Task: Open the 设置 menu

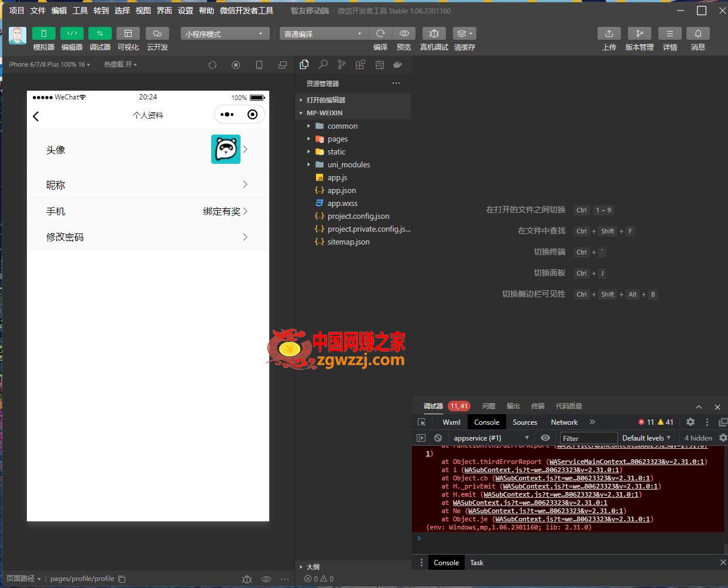Action: tap(186, 11)
